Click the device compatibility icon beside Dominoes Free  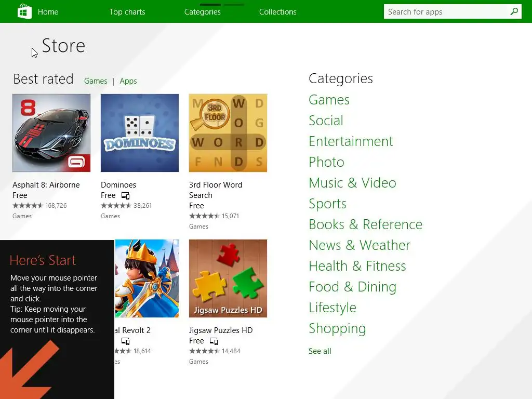126,196
